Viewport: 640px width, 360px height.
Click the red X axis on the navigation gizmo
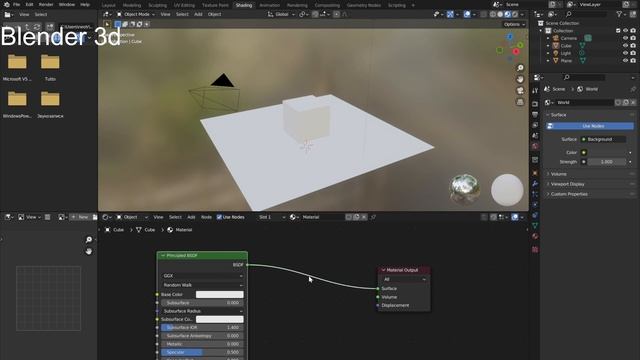[x=516, y=51]
